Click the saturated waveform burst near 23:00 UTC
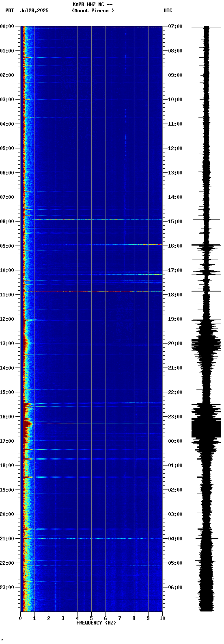The width and height of the screenshot is (224, 644). tap(207, 428)
